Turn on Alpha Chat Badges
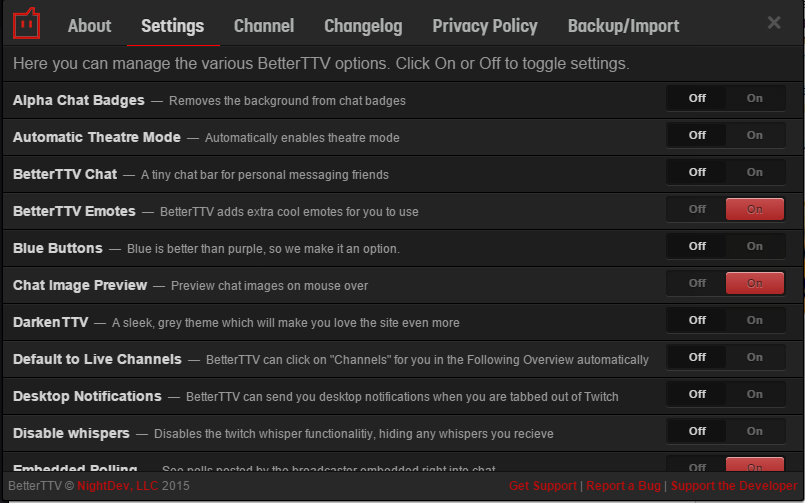Screen dimensions: 805x503 click(x=754, y=98)
